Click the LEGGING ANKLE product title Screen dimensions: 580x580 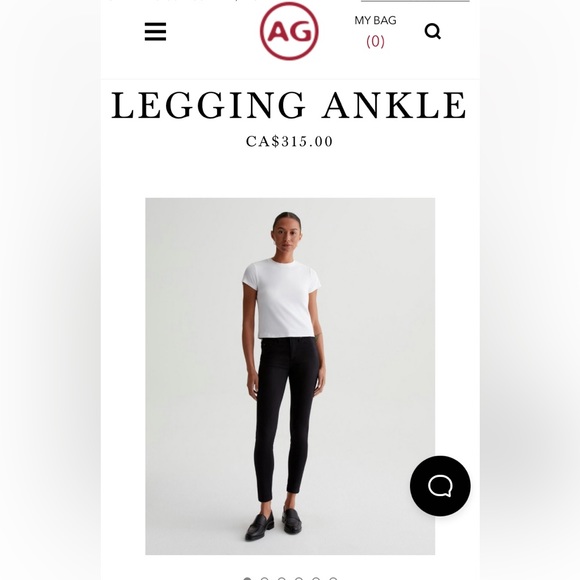click(x=289, y=105)
